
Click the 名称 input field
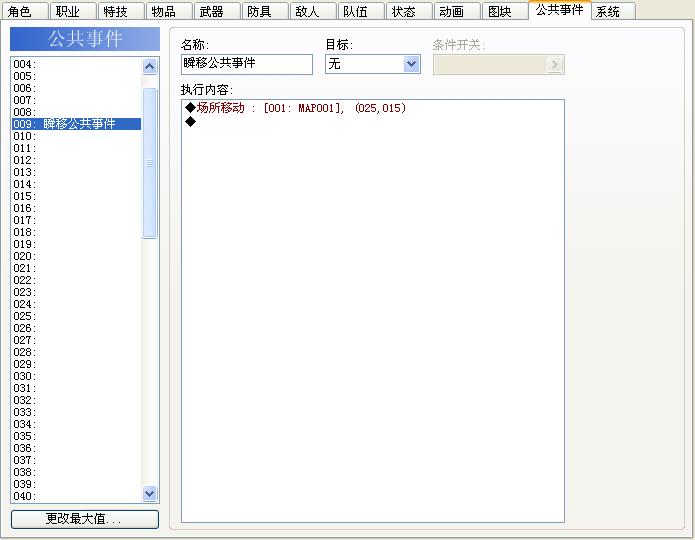(x=247, y=64)
